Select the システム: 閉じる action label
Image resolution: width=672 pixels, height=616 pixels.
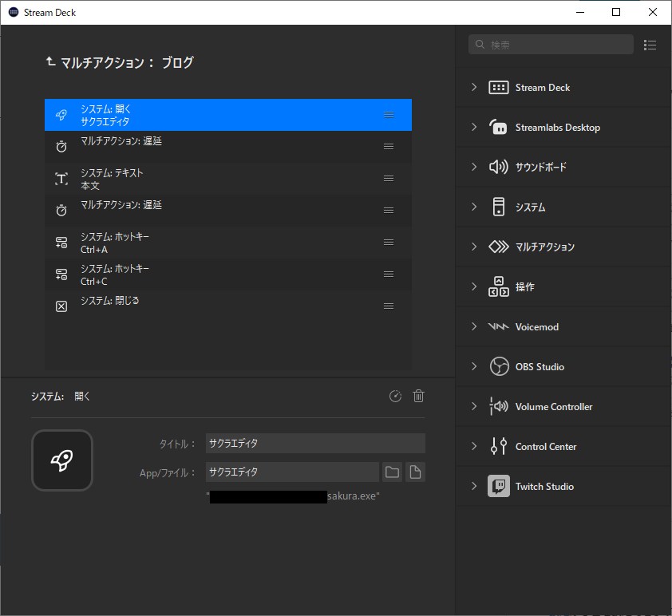tap(109, 301)
